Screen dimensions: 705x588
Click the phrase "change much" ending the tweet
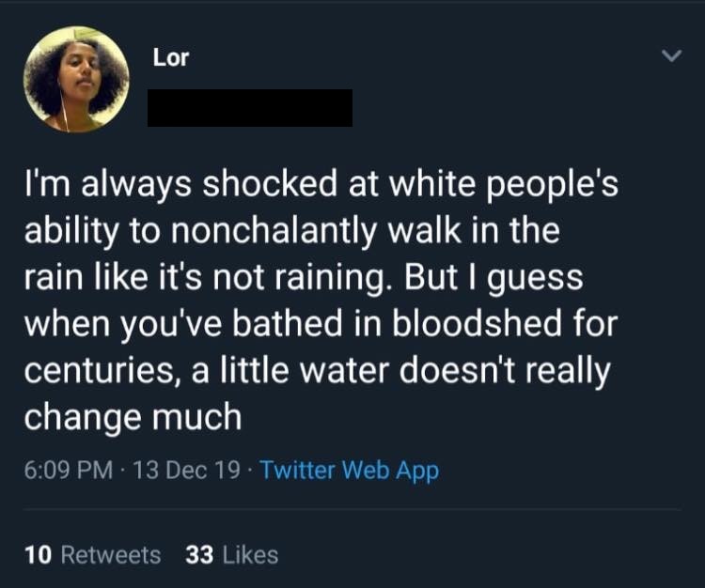(x=132, y=417)
